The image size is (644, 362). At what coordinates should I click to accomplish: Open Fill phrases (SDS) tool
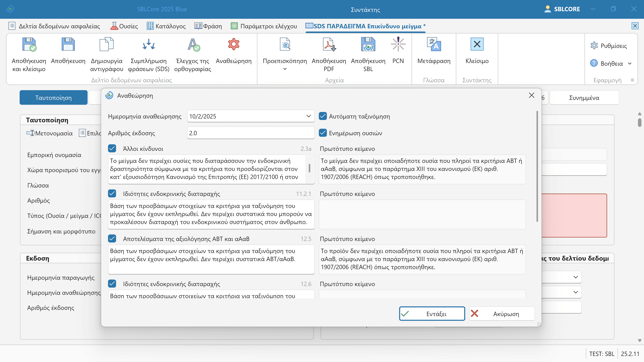pos(148,44)
